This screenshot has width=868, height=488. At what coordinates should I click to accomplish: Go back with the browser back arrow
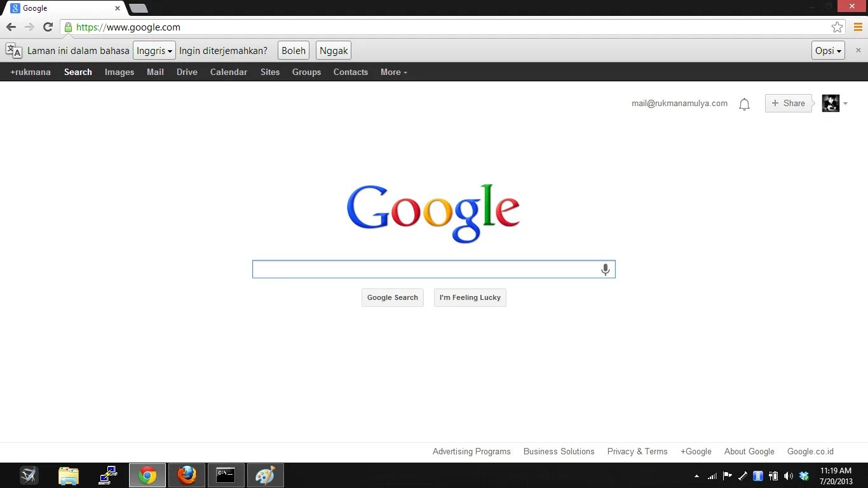(x=11, y=27)
